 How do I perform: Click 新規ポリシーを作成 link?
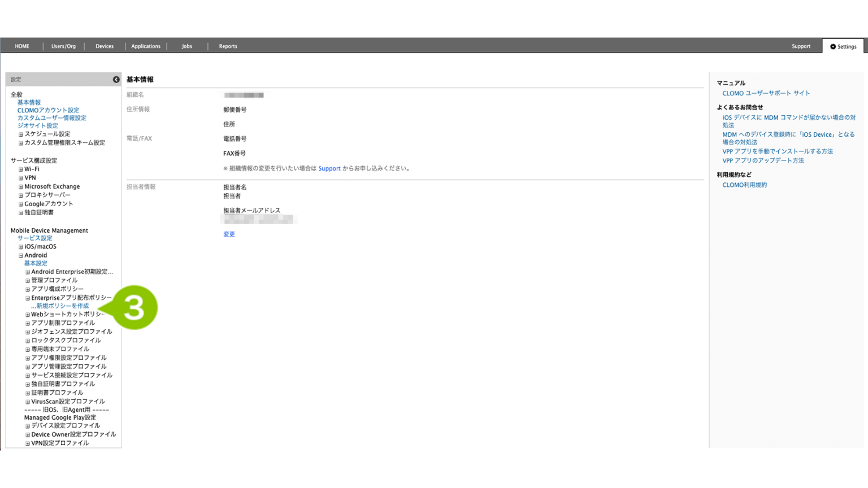click(x=62, y=306)
